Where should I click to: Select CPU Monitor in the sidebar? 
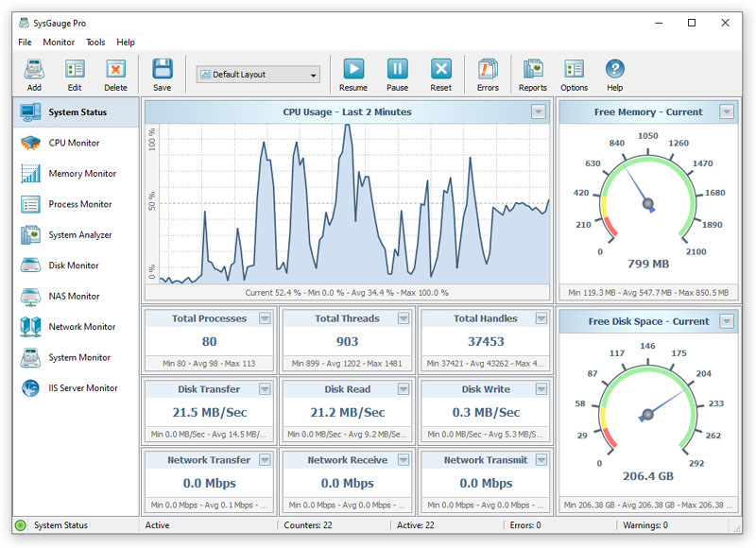[x=76, y=143]
